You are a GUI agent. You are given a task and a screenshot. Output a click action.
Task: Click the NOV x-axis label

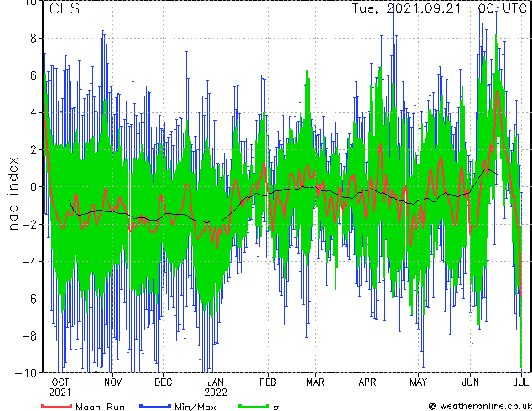tap(112, 382)
